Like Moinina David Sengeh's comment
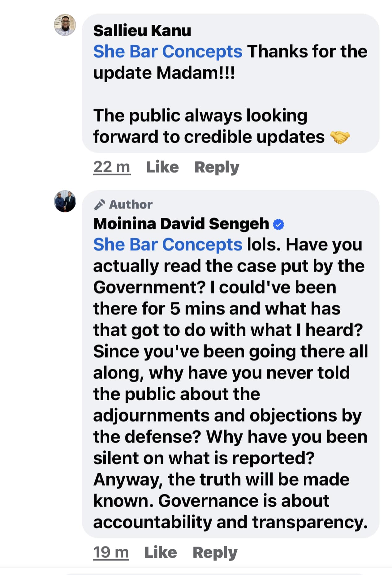The width and height of the screenshot is (392, 575). [161, 552]
